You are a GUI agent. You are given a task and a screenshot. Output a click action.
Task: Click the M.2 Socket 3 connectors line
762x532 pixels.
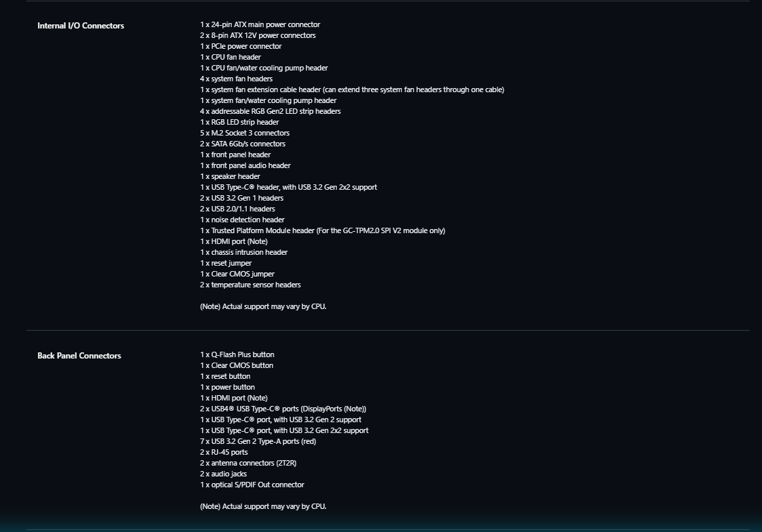pyautogui.click(x=245, y=133)
